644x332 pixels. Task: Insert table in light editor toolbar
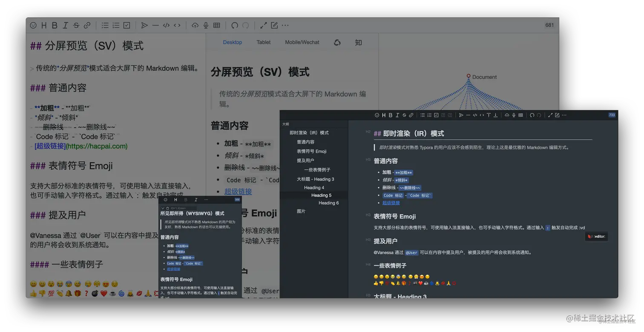(217, 25)
